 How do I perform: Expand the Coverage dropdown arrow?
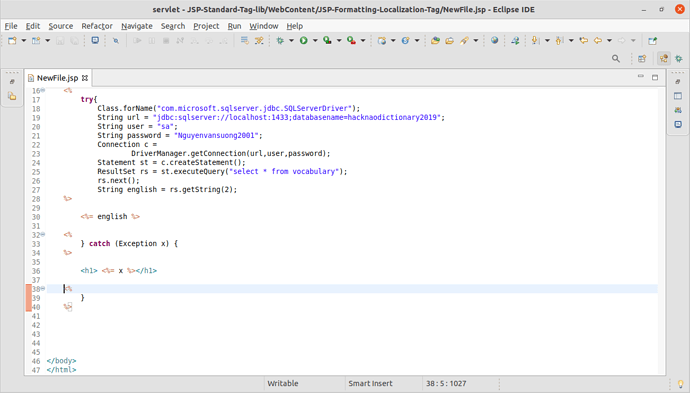(x=339, y=40)
